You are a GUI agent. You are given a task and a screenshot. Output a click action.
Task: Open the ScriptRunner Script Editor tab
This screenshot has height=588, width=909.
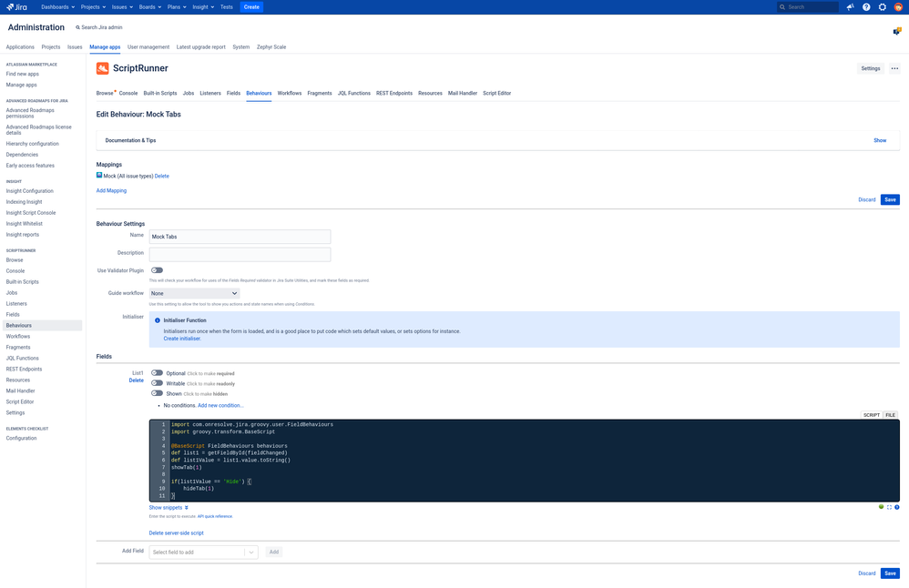coord(496,93)
